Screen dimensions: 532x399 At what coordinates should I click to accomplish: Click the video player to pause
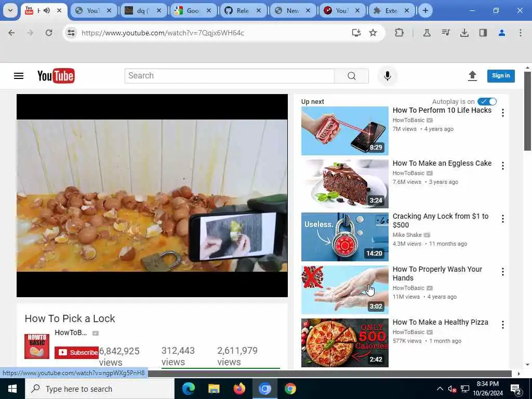click(152, 195)
